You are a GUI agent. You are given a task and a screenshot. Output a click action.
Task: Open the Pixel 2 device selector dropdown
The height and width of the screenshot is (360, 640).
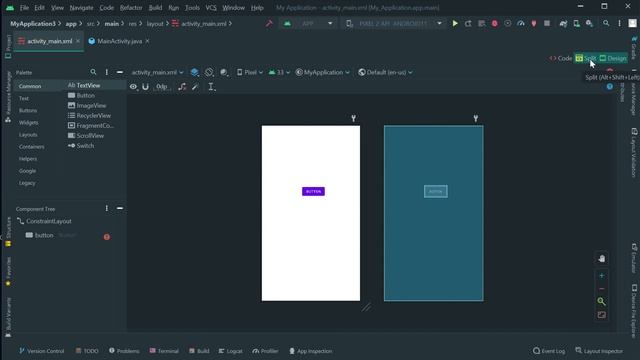[x=394, y=24]
